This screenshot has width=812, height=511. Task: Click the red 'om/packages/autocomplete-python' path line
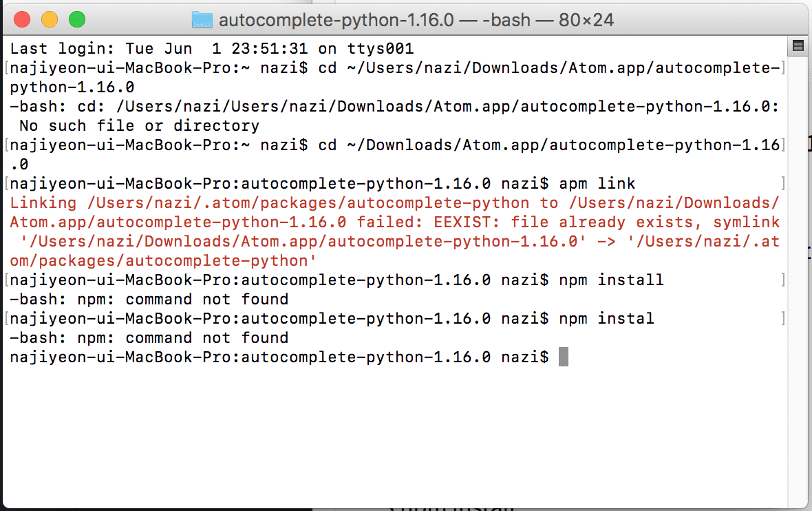point(162,261)
